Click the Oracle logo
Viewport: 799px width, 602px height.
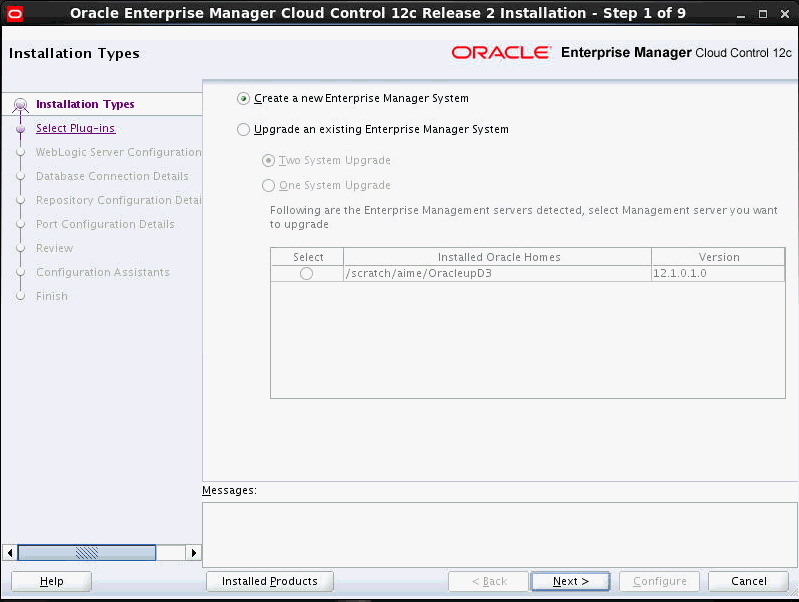[x=501, y=53]
